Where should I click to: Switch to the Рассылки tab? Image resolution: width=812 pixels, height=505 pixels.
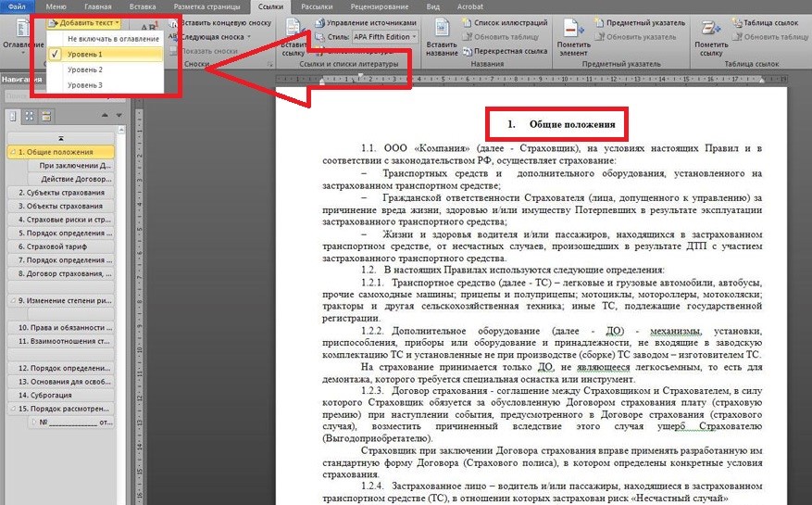coord(317,6)
